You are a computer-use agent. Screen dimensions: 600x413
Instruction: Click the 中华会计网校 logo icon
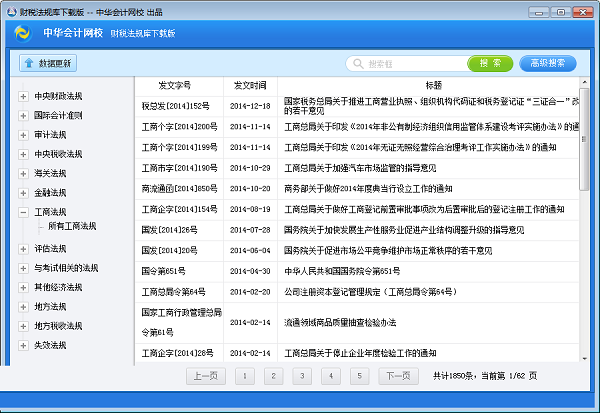pyautogui.click(x=23, y=33)
